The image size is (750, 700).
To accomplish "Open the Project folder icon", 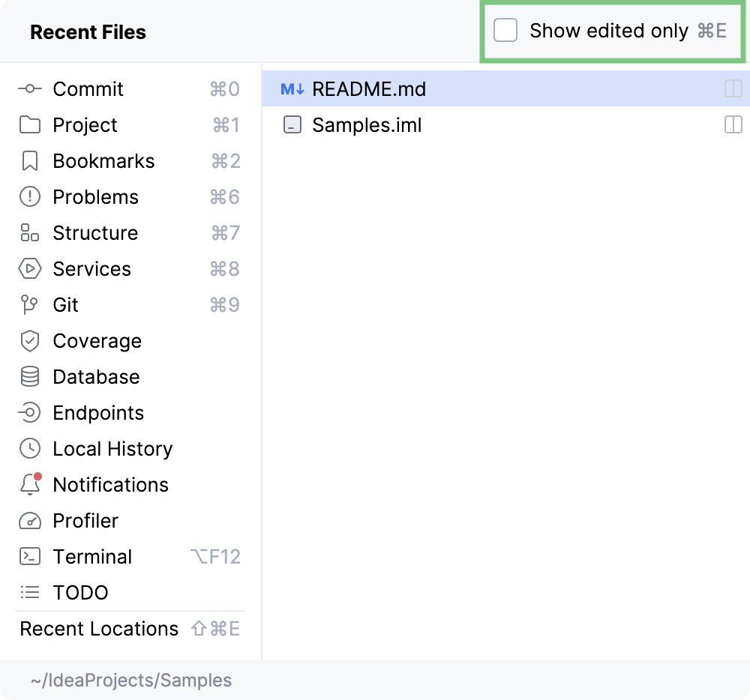I will 30,125.
